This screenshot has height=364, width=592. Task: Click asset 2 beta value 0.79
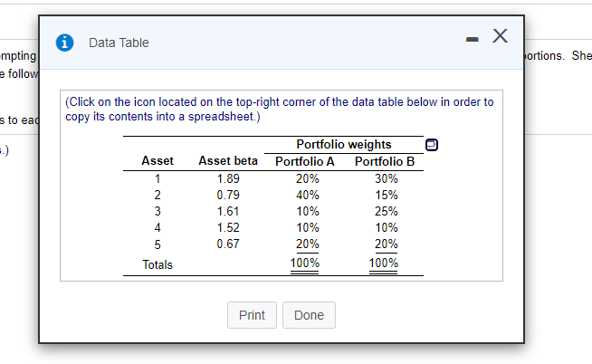tap(228, 195)
